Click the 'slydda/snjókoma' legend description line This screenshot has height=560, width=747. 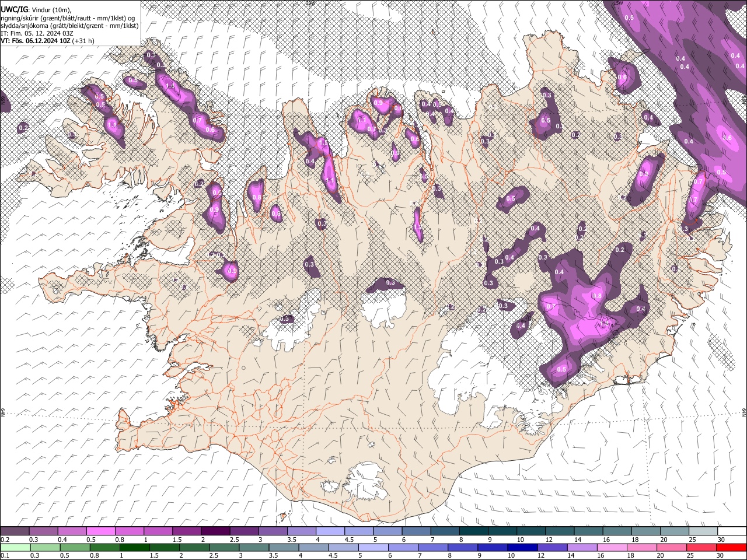pos(69,26)
